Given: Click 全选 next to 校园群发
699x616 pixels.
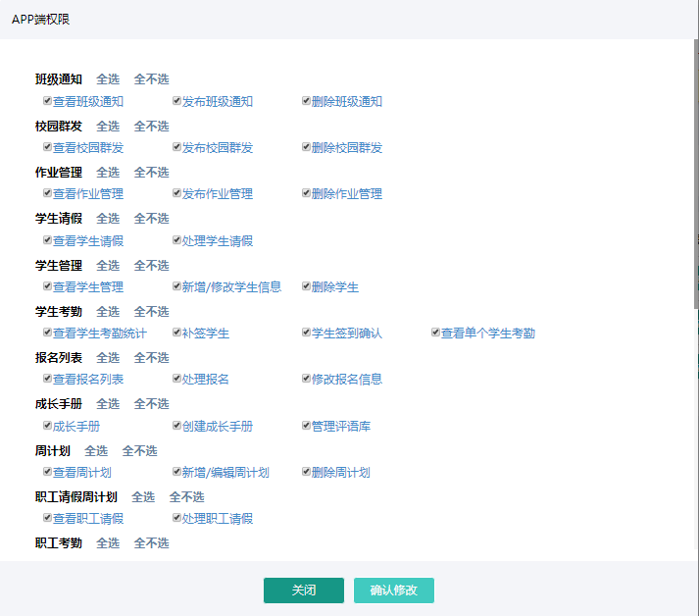Looking at the screenshot, I should [108, 127].
